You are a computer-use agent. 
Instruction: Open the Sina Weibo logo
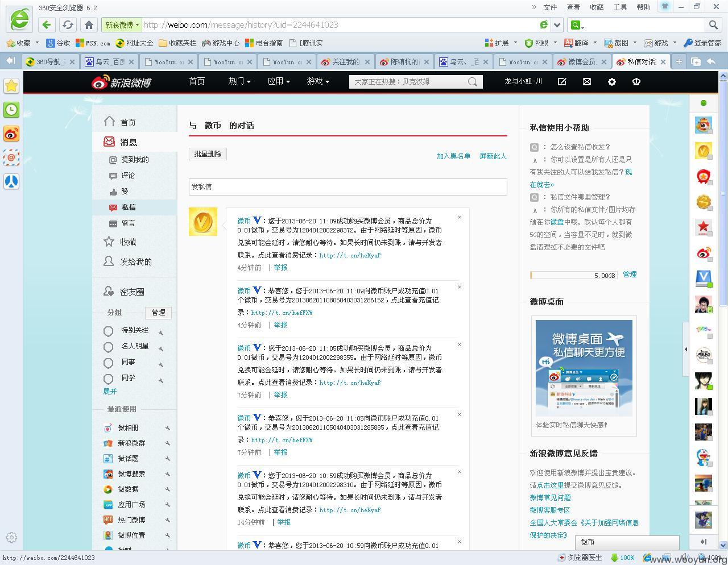tap(121, 82)
